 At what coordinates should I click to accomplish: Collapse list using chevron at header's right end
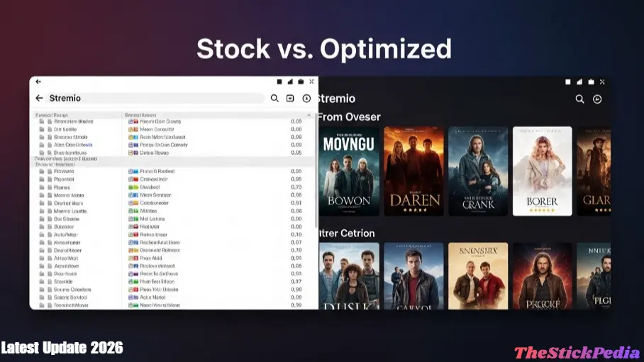click(x=309, y=116)
